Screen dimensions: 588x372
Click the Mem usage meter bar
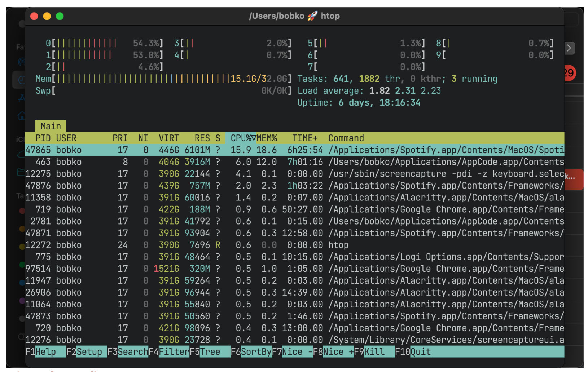tap(164, 79)
